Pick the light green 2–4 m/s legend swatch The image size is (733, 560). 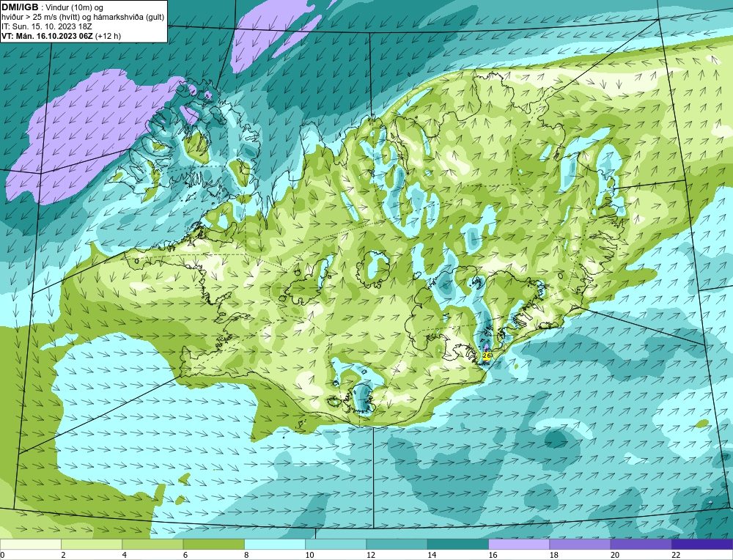point(92,544)
